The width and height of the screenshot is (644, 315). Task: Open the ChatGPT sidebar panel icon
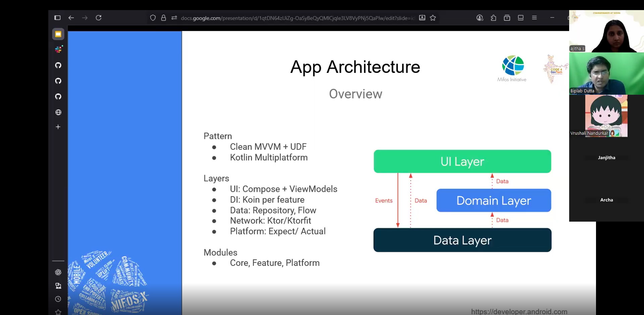point(58,272)
